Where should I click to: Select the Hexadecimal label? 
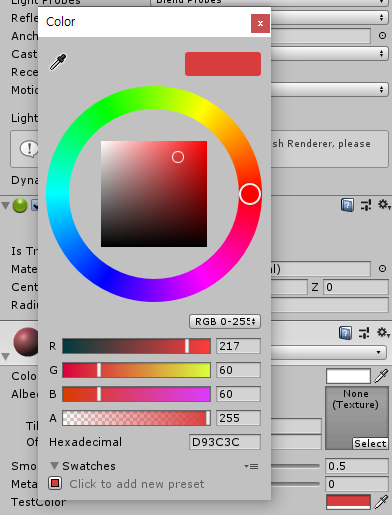tap(85, 442)
